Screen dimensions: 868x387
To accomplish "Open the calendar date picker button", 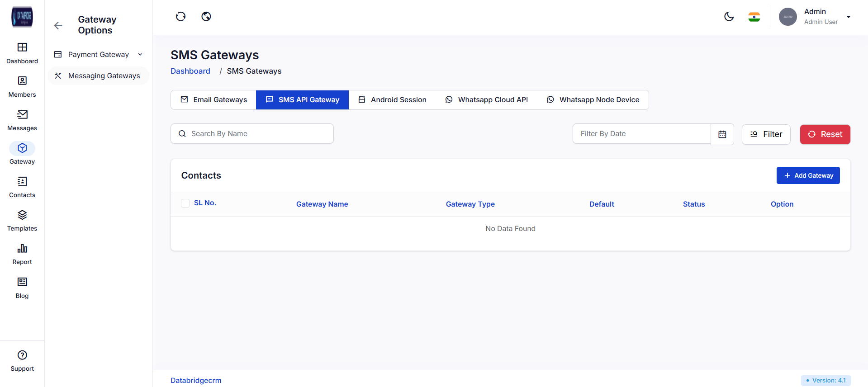I will click(722, 134).
